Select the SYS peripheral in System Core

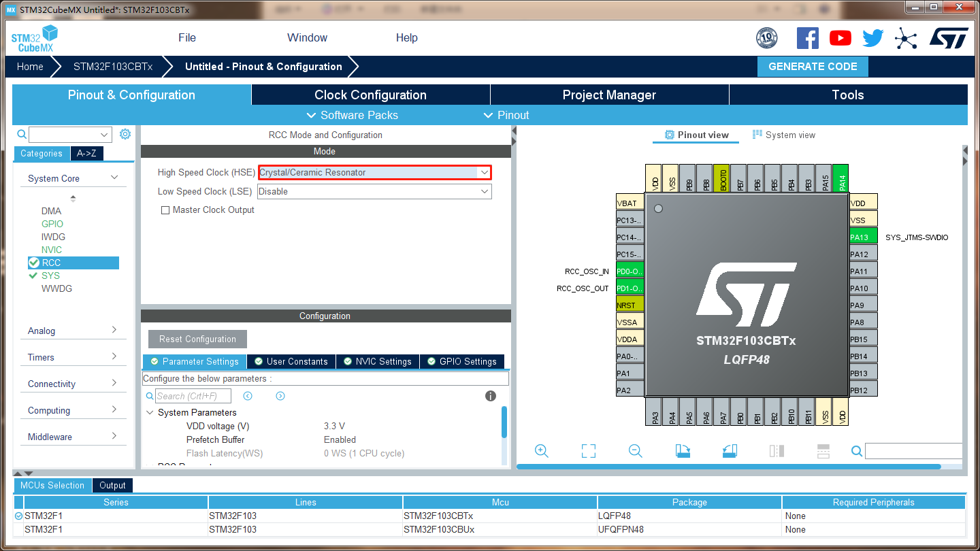50,275
